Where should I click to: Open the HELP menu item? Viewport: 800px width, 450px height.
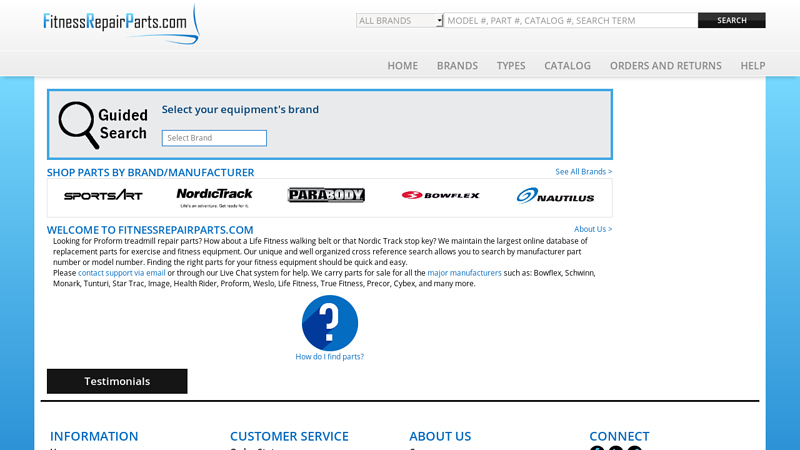pos(753,66)
